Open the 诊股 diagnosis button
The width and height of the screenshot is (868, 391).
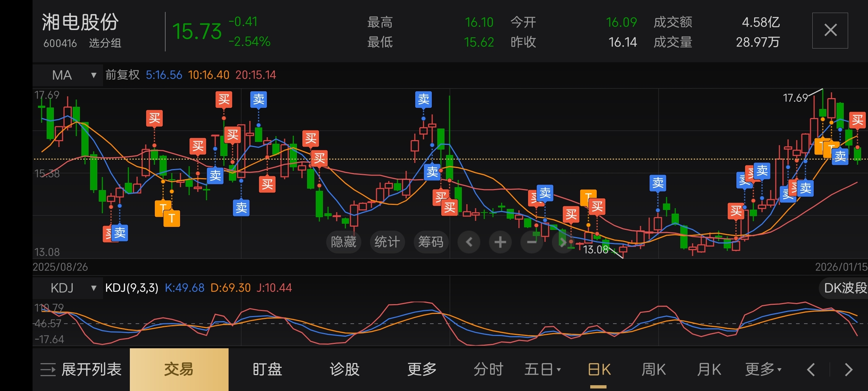click(344, 370)
